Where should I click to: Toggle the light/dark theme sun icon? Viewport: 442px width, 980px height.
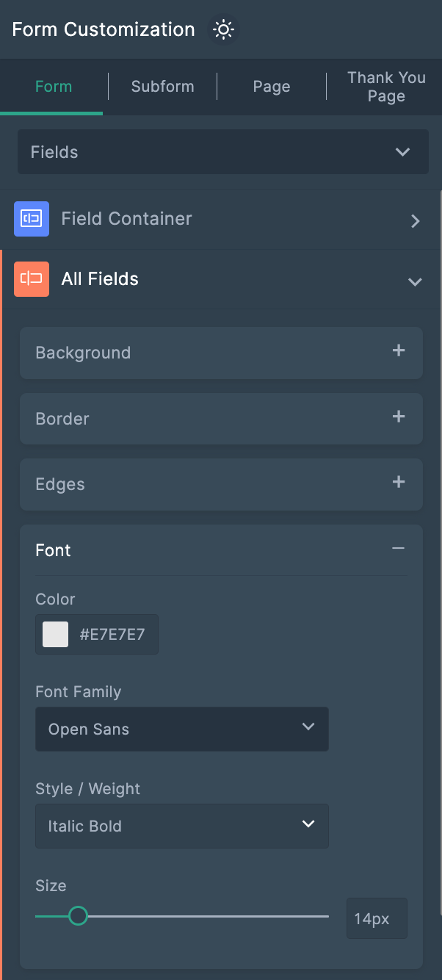point(223,30)
